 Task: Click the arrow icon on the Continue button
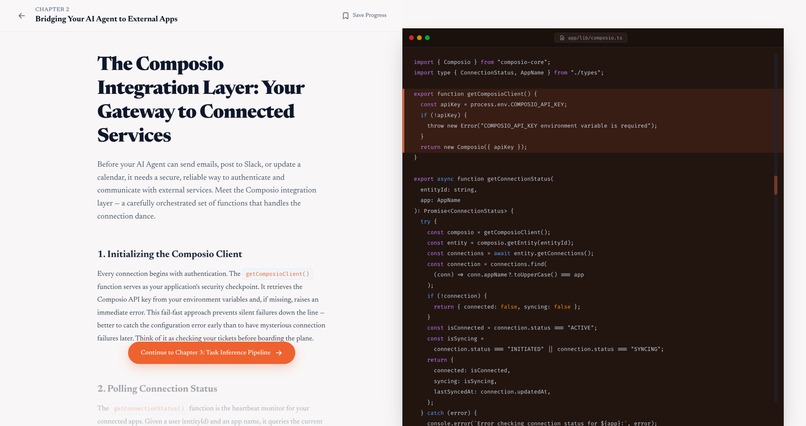279,353
